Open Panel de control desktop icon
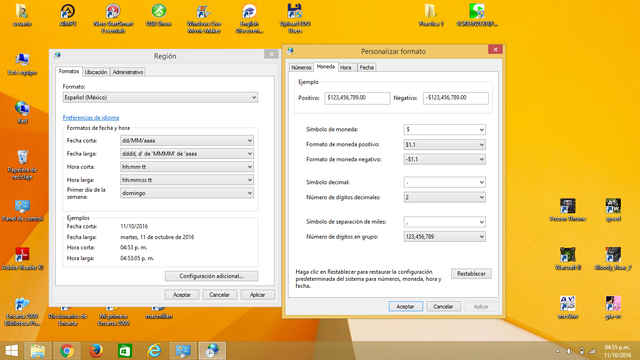The width and height of the screenshot is (640, 360). coord(22,210)
